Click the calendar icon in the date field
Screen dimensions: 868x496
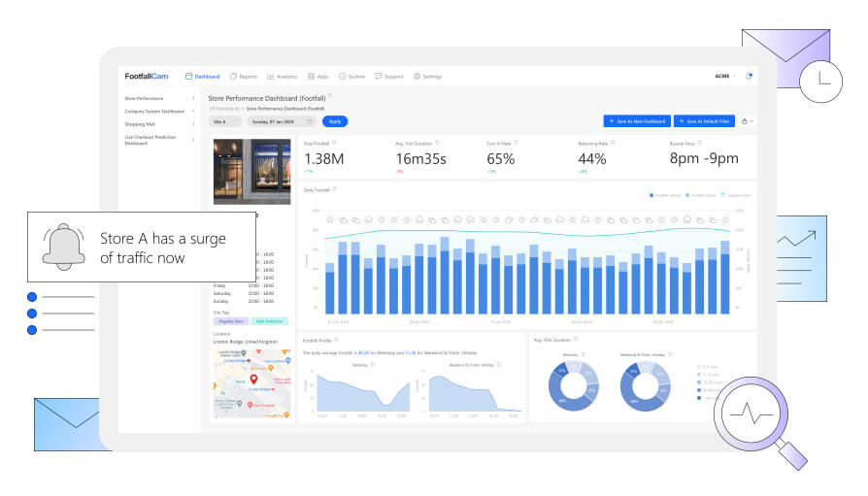tap(310, 121)
